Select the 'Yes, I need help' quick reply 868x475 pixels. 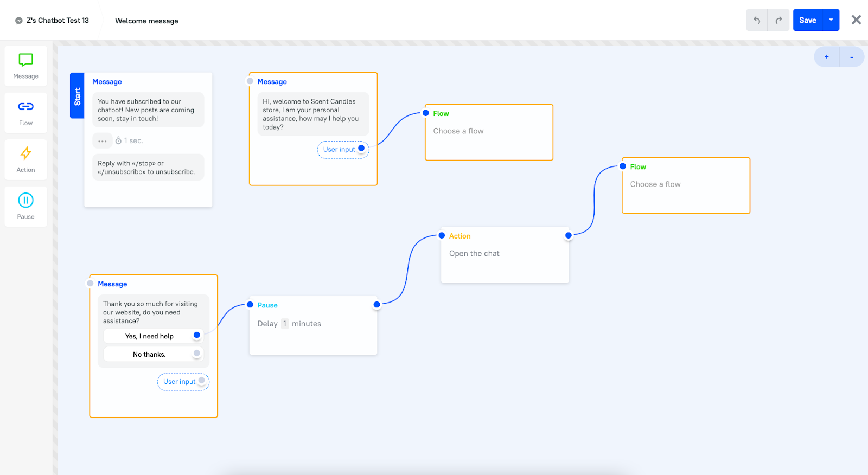point(149,336)
